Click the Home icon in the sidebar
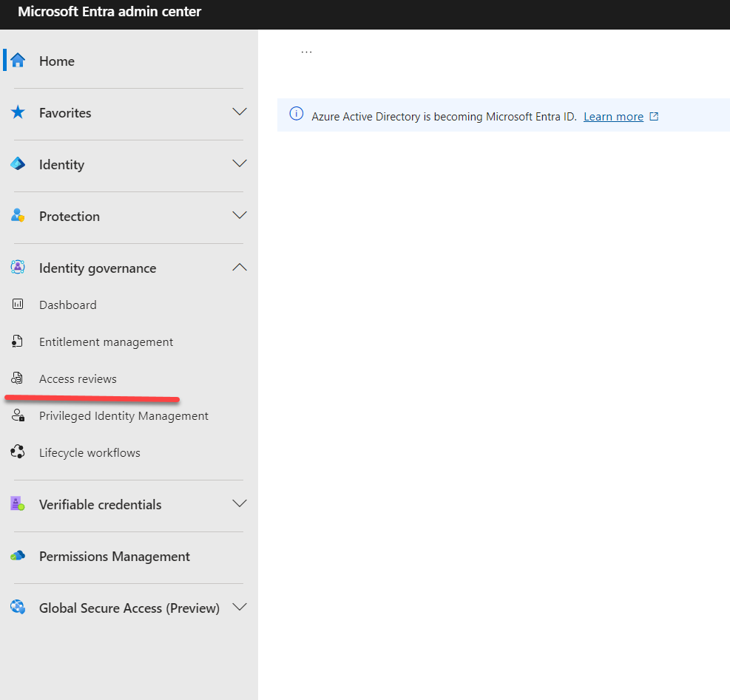Screen dimensions: 730x700 (16, 61)
